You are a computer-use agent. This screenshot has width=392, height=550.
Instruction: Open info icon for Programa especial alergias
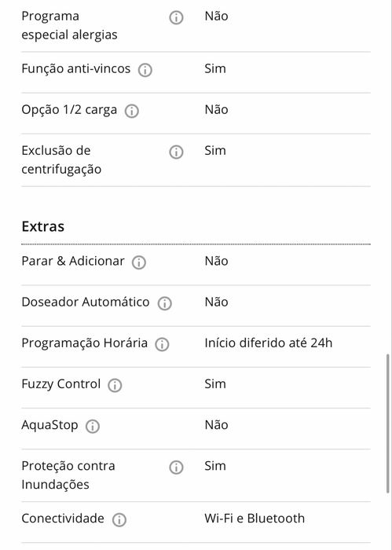click(x=176, y=17)
